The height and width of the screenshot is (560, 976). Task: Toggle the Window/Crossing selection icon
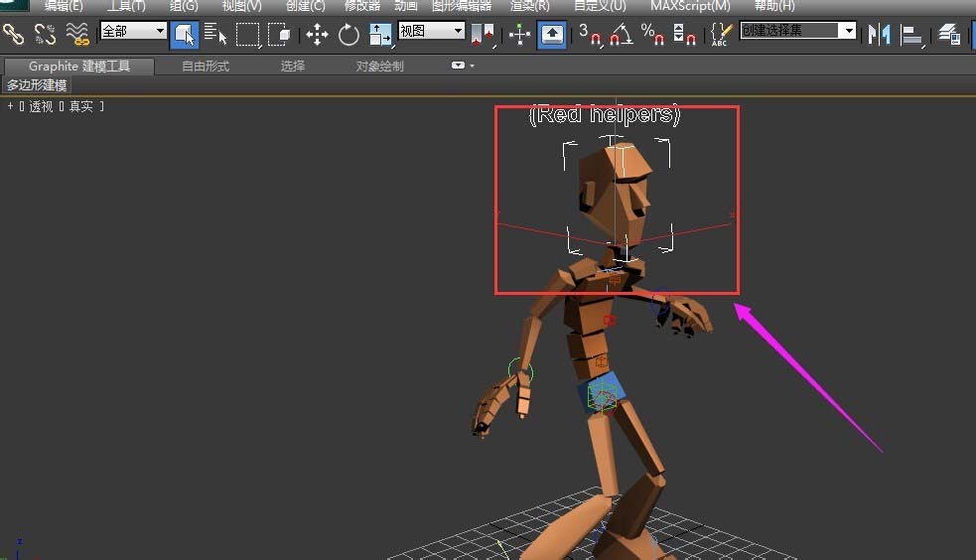pos(279,34)
